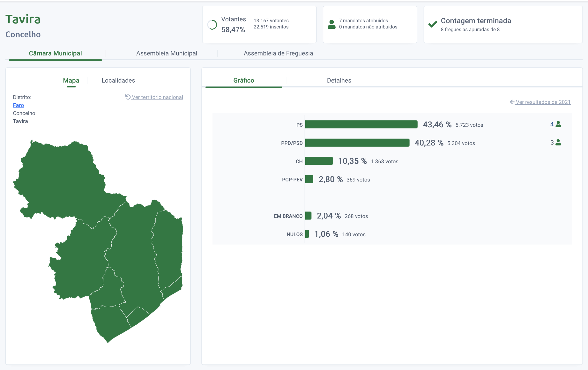Click the mandates person icon
The image size is (588, 370).
331,24
